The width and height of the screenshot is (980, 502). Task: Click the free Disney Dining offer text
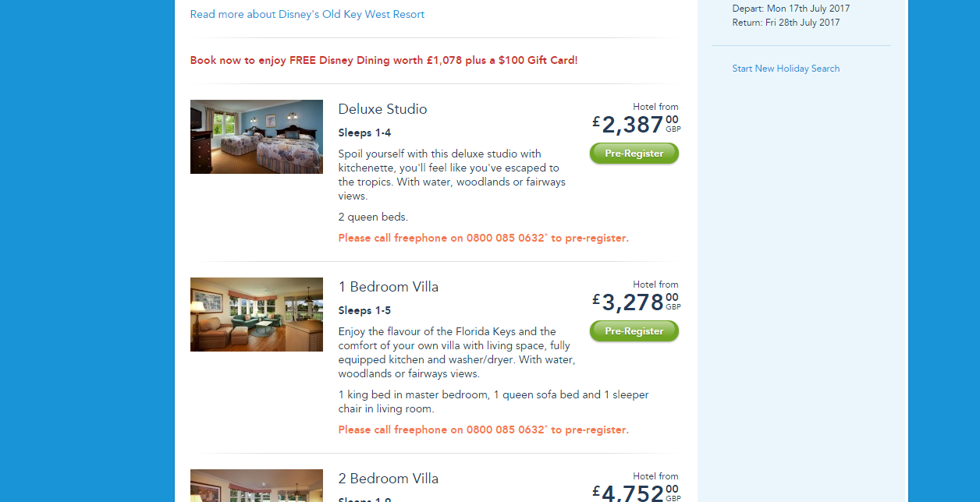coord(384,60)
